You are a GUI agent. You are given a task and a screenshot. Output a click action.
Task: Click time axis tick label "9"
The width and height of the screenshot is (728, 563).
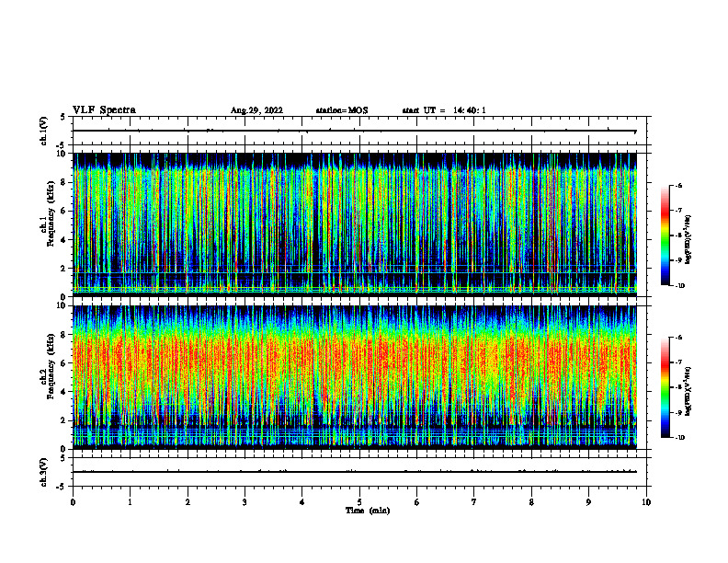coord(588,502)
